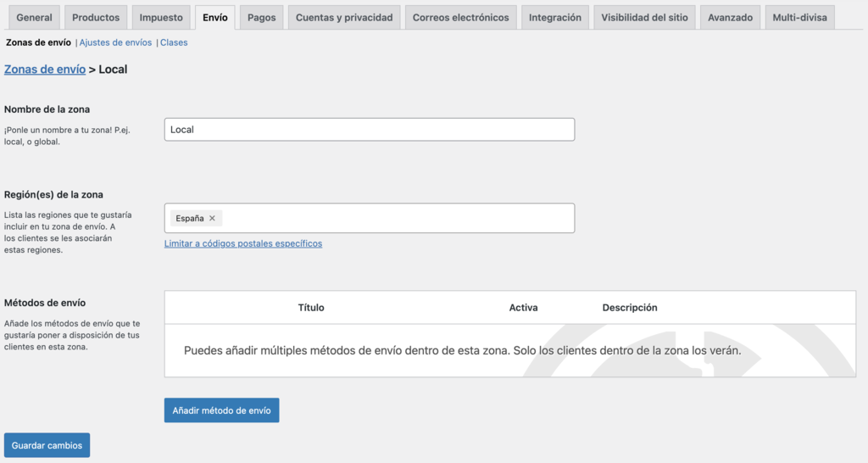Open the General settings tab
868x463 pixels.
pos(34,17)
